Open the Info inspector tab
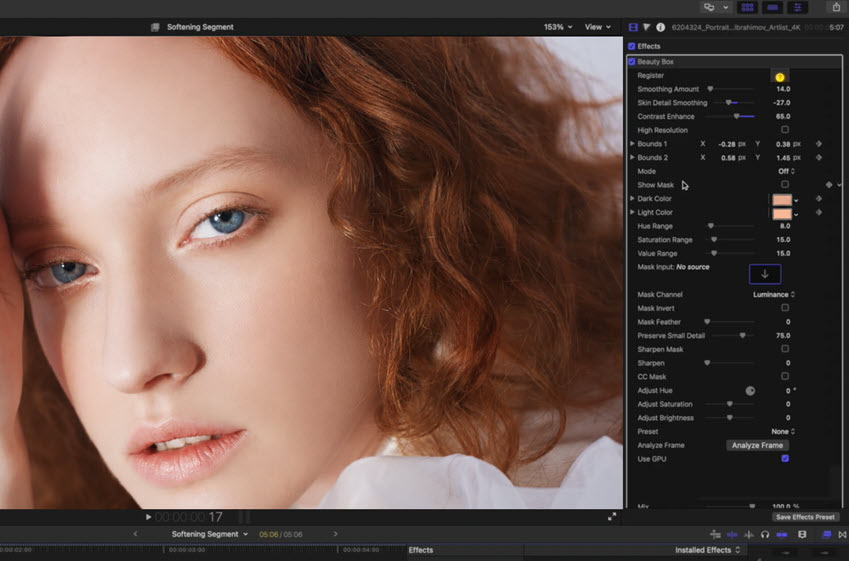This screenshot has width=849, height=561. (x=661, y=27)
